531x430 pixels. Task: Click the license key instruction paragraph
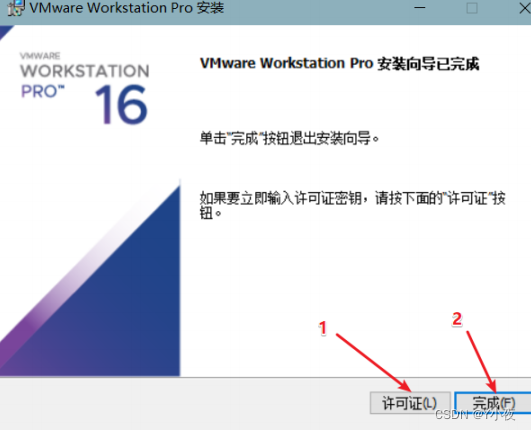(x=352, y=205)
